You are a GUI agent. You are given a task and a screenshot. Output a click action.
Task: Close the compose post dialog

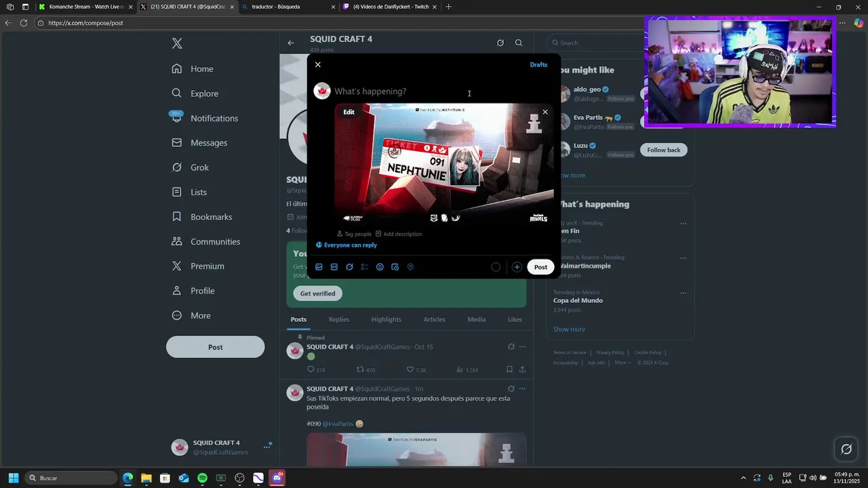pyautogui.click(x=318, y=64)
